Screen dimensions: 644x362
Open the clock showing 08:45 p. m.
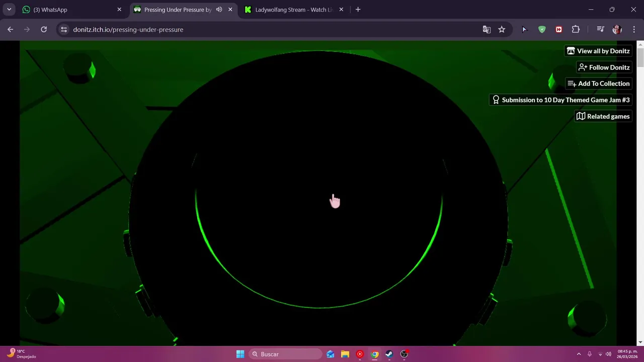pos(627,354)
